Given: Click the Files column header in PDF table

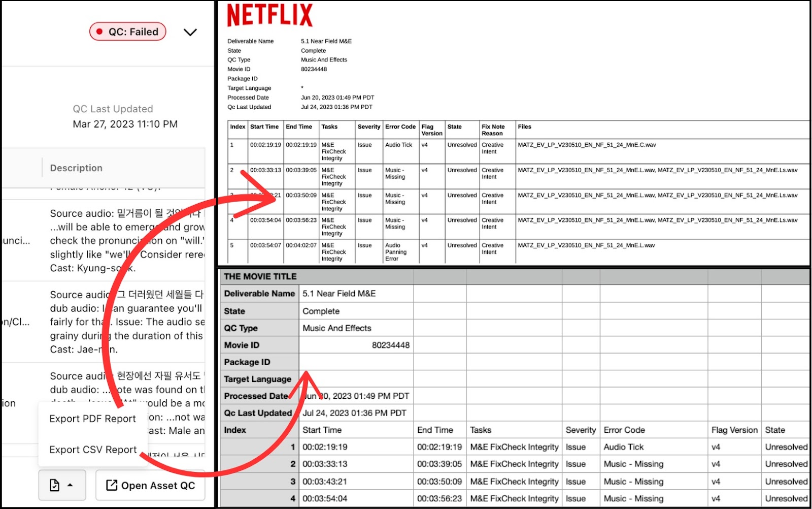Looking at the screenshot, I should 524,127.
